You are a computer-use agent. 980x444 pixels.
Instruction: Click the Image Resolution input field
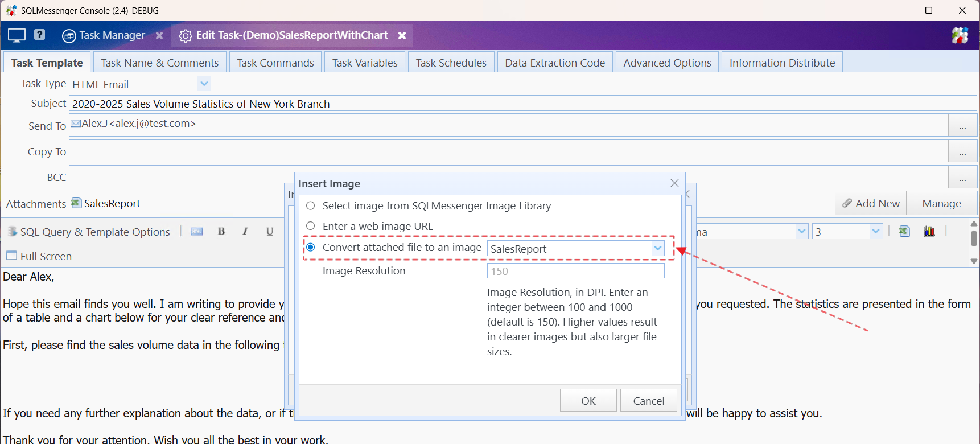(x=575, y=271)
